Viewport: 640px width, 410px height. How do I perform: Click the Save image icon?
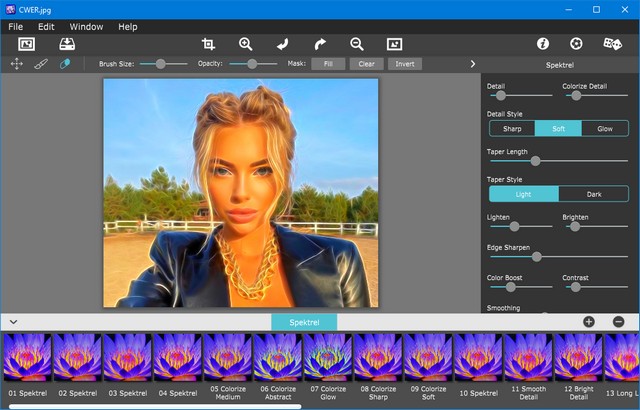67,44
